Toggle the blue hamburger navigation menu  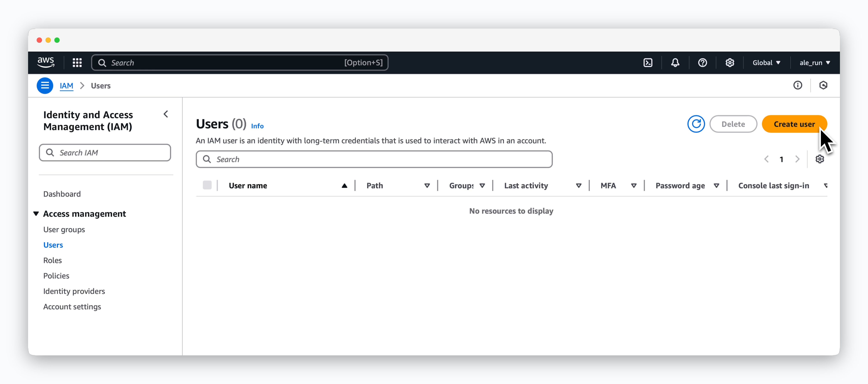tap(45, 86)
